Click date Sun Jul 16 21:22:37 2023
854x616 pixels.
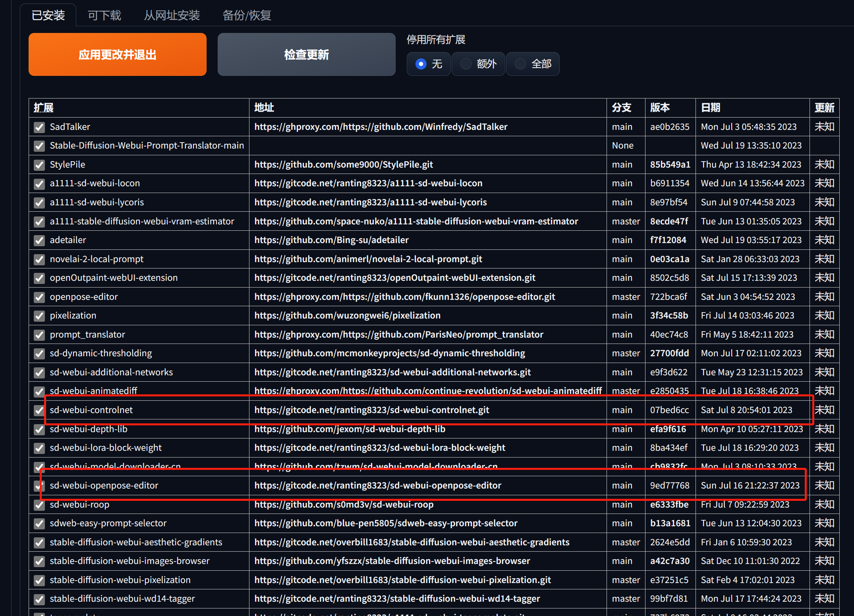(750, 485)
